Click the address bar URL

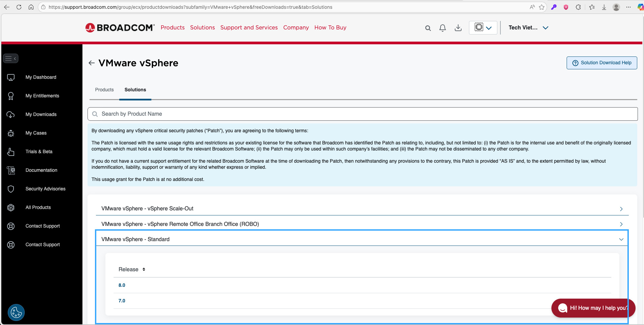pos(190,7)
